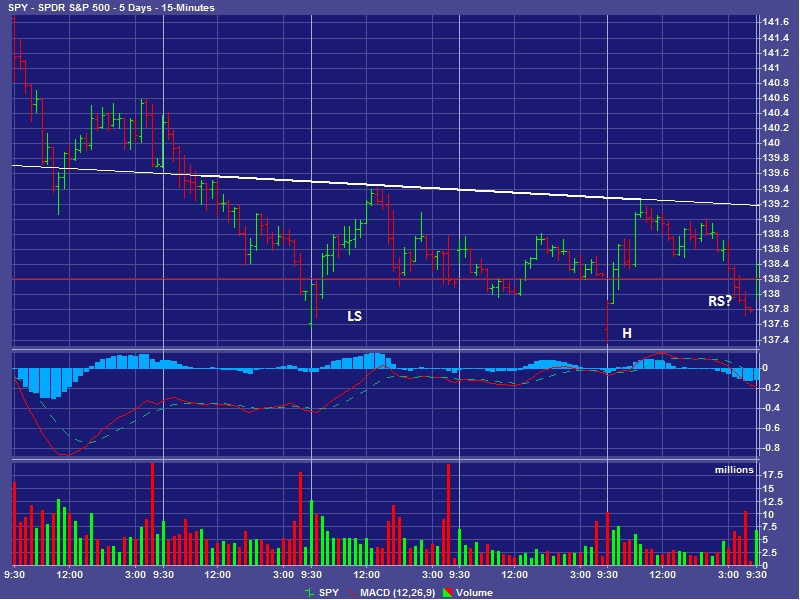
Task: Click the SPY candlestick legend icon
Action: pos(309,592)
